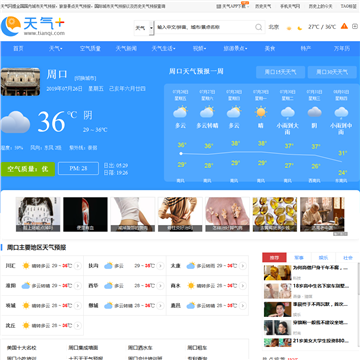The image size is (360, 360).
Task: Click the 周口30天天气 button
Action: [332, 72]
